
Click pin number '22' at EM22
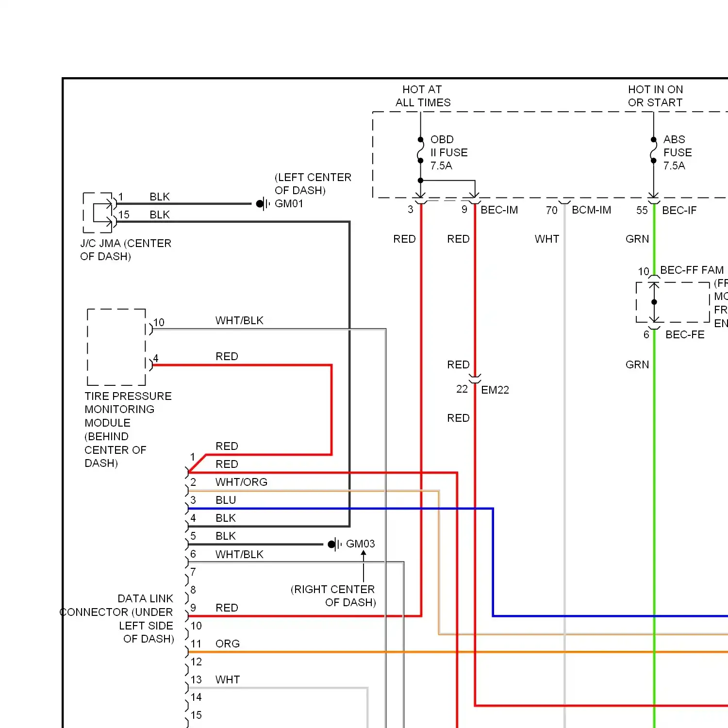[x=462, y=389]
